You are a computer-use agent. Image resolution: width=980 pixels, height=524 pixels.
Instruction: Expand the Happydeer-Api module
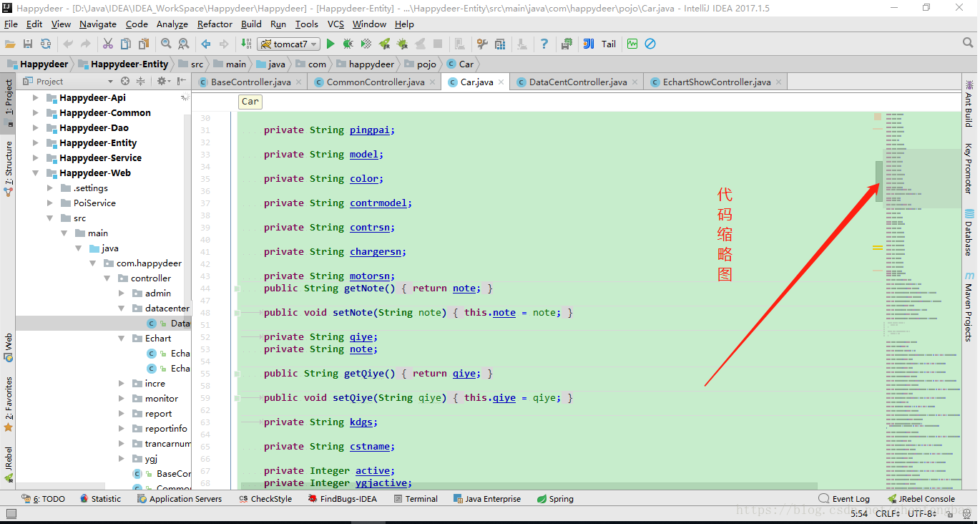35,98
